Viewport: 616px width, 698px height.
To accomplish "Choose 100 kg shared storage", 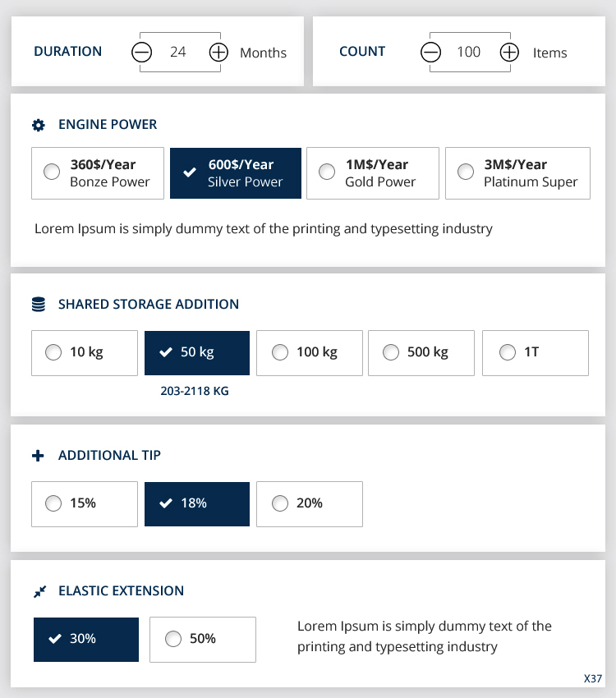I will pyautogui.click(x=309, y=353).
